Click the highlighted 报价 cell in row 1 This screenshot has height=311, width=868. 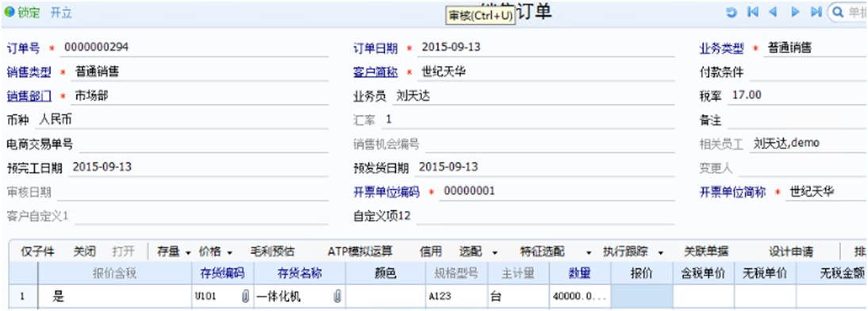(642, 297)
